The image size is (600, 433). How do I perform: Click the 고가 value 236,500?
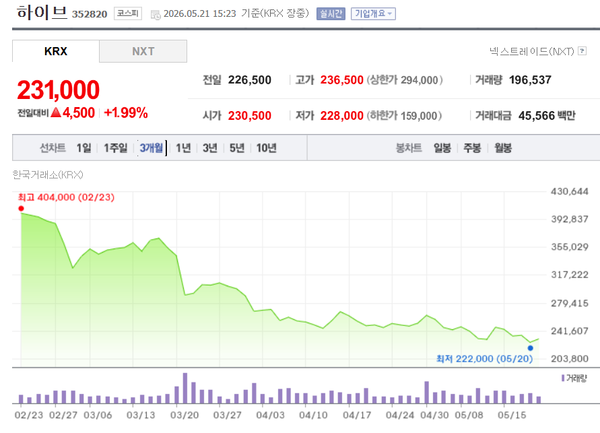tap(342, 80)
